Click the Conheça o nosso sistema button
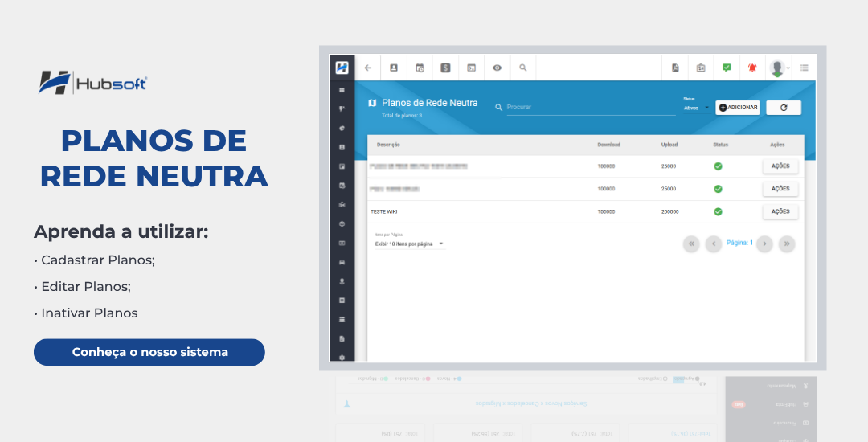This screenshot has height=442, width=868. click(x=149, y=352)
